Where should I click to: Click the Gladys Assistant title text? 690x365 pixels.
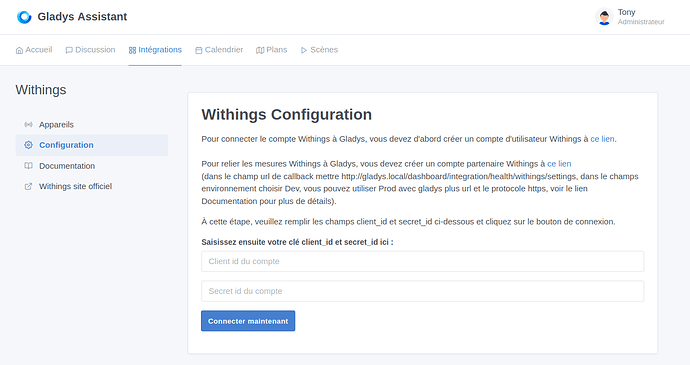click(x=82, y=17)
